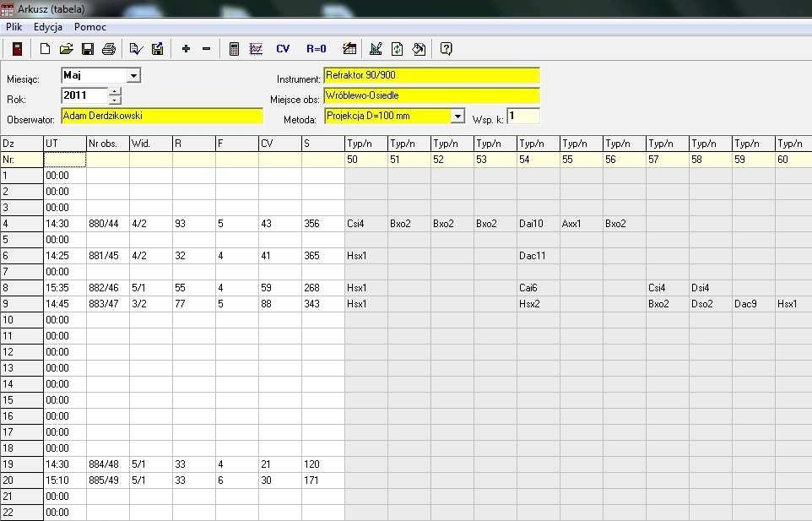Add a column with plus icon
The image size is (812, 521).
pyautogui.click(x=186, y=49)
